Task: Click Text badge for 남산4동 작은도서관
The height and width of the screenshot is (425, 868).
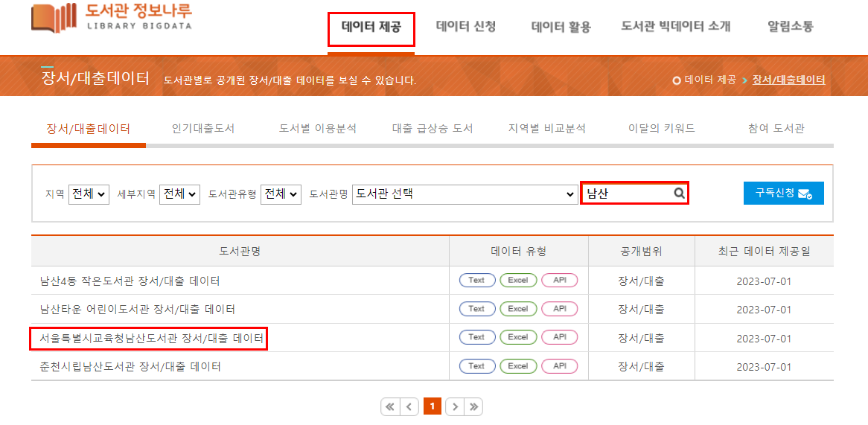Action: 476,280
